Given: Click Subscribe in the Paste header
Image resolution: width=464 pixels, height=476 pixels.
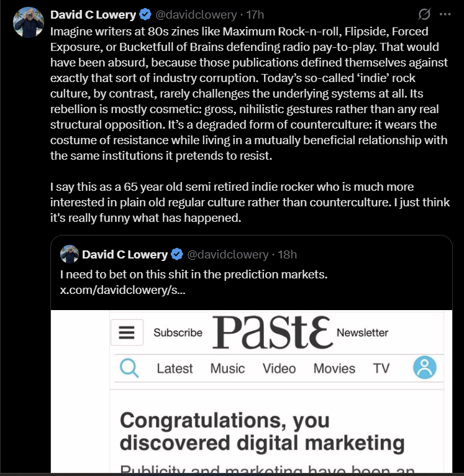Looking at the screenshot, I should click(178, 333).
